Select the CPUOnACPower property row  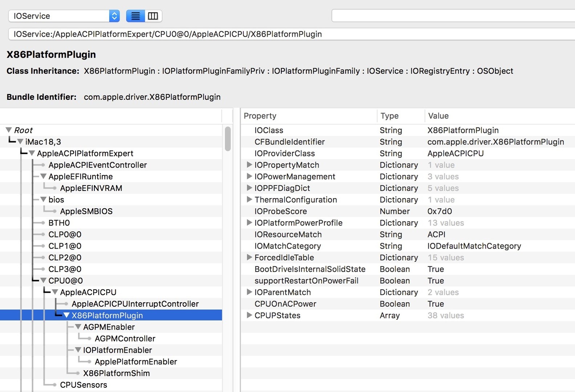408,304
